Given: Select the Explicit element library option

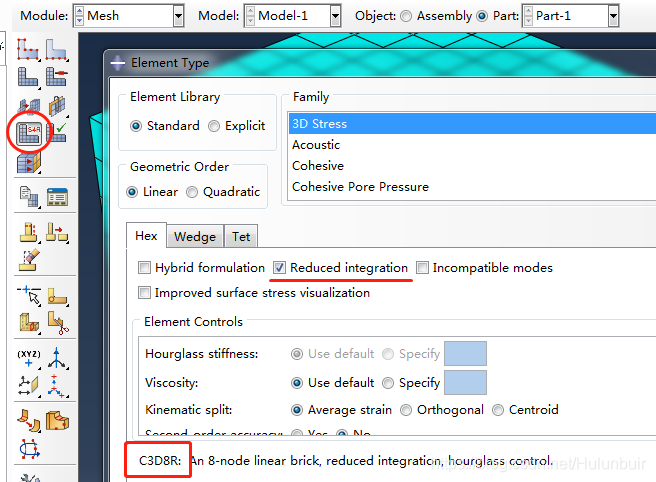Looking at the screenshot, I should pos(214,126).
